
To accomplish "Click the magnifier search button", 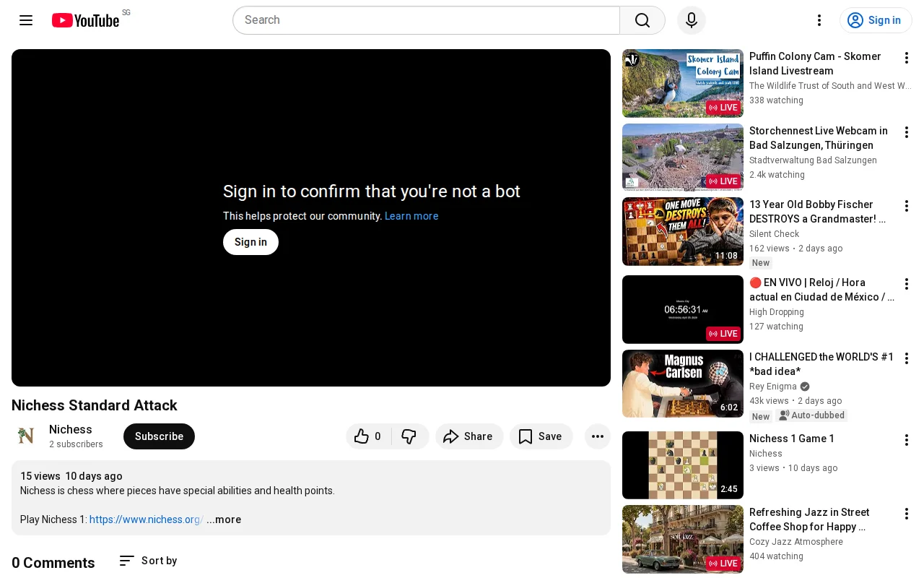I will click(x=642, y=20).
